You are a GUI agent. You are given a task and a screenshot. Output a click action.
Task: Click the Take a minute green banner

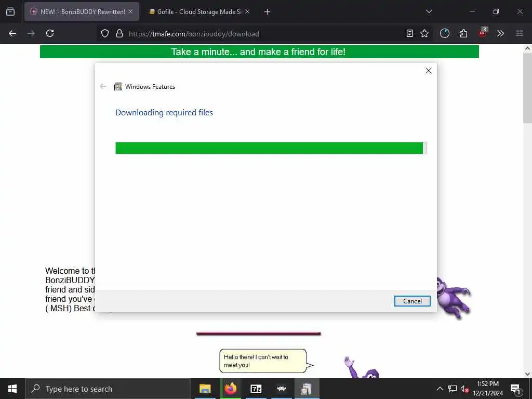259,52
